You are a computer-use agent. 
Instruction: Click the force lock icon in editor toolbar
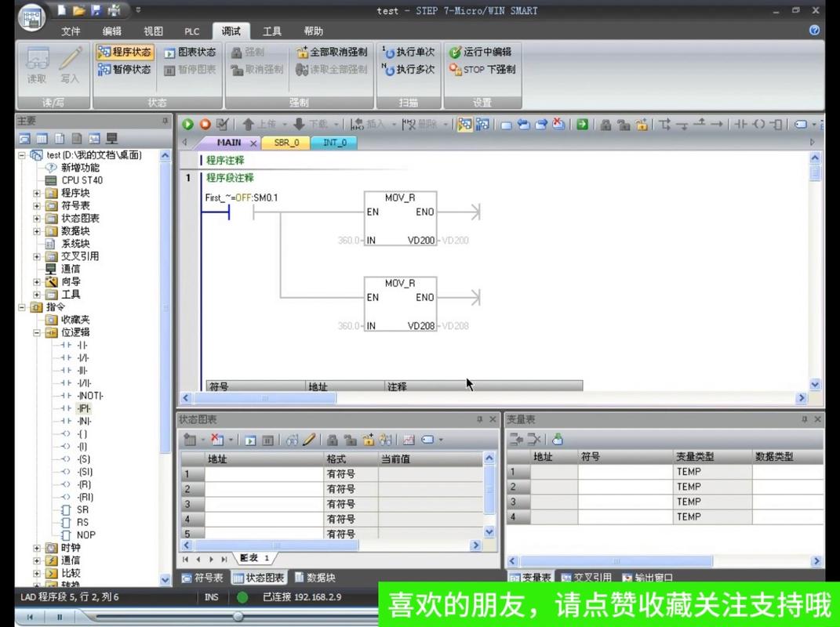606,125
